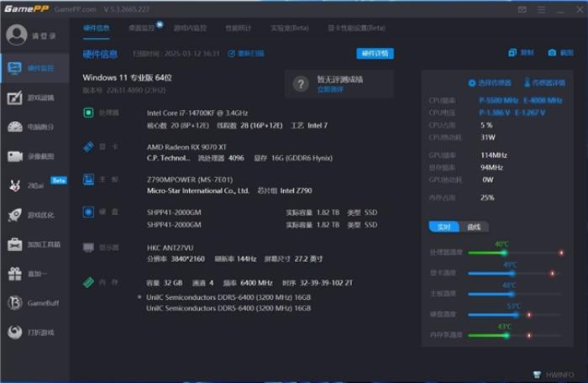
Task: Select the 实时 real-time toggle
Action: [x=444, y=227]
